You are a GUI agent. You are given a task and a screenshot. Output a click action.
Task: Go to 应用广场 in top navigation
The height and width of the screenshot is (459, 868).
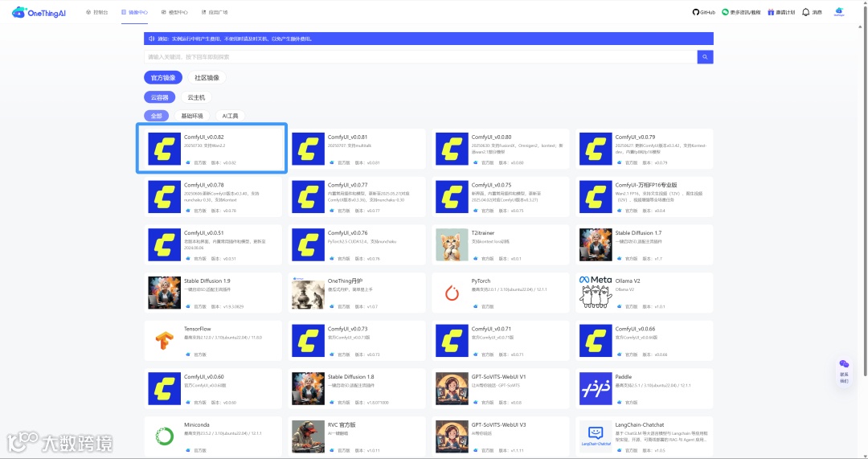click(215, 12)
